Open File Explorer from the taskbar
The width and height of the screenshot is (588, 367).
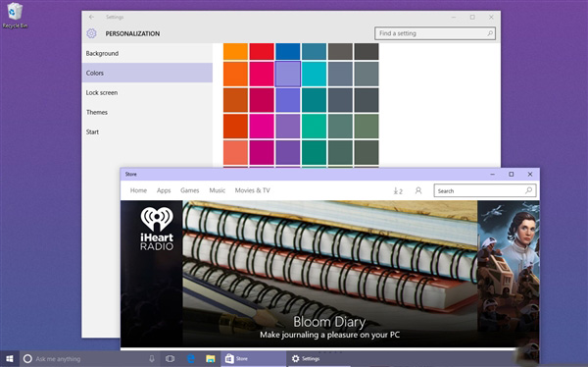click(211, 359)
